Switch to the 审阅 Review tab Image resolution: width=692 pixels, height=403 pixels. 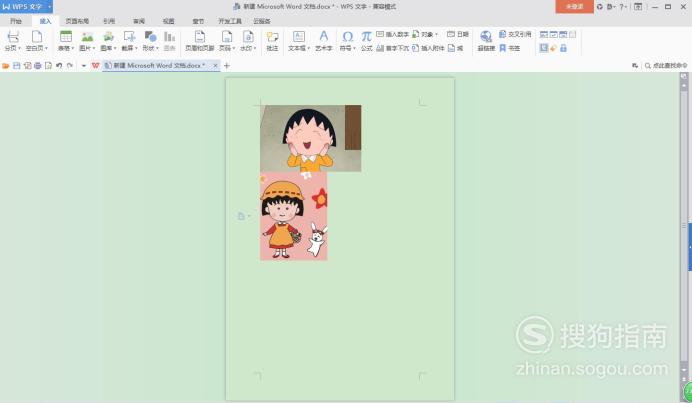pyautogui.click(x=139, y=21)
